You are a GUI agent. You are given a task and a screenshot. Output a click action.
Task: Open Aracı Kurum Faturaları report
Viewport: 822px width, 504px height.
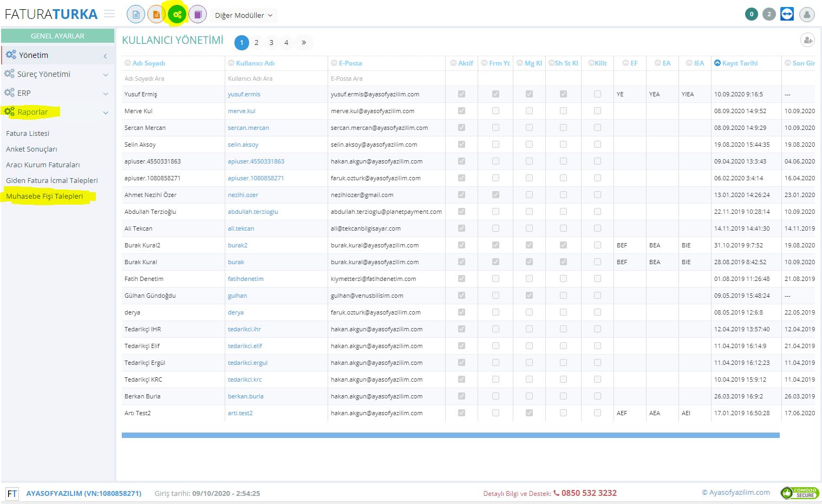click(x=43, y=165)
